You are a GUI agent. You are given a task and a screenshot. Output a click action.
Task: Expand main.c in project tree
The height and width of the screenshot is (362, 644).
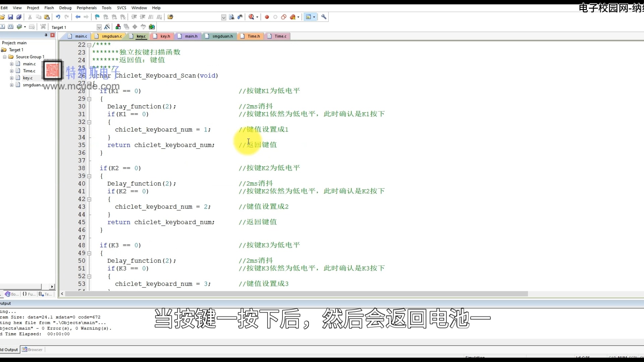pos(12,64)
